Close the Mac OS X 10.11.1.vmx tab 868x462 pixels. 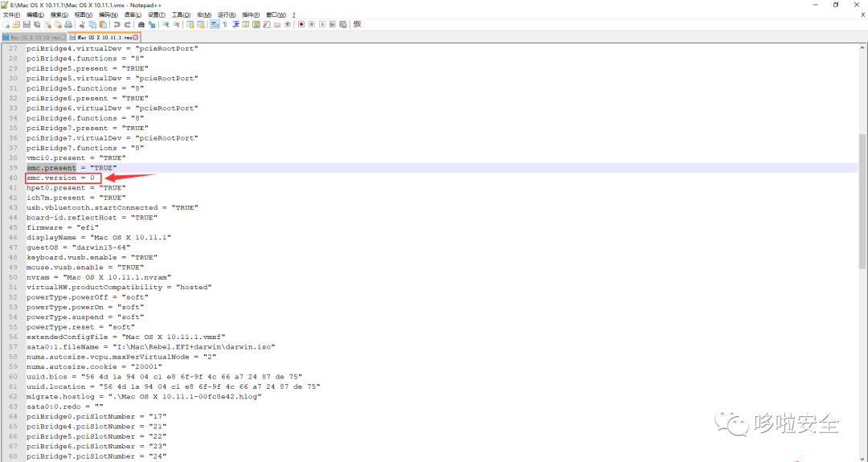click(x=136, y=38)
